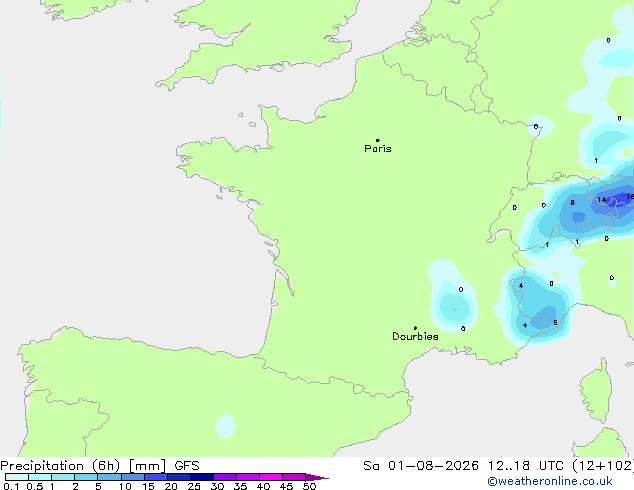634x490 pixels.
Task: Click the '(12+102)' forecast offset text
Action: click(603, 466)
